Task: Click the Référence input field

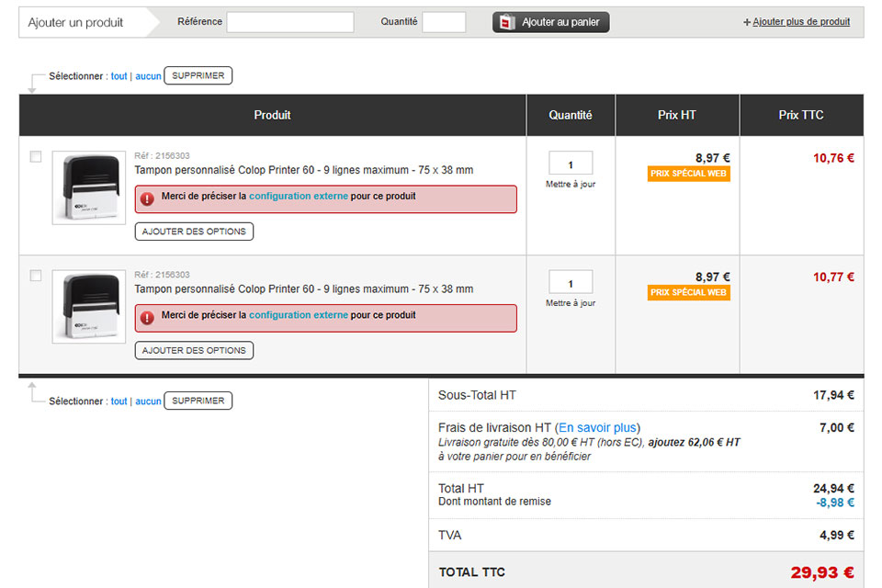Action: tap(290, 22)
